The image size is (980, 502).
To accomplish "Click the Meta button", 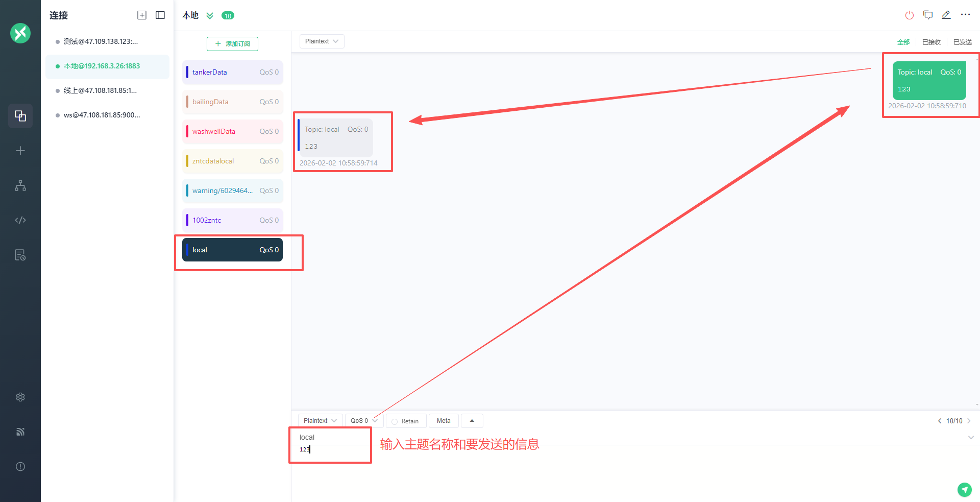I will click(x=444, y=421).
